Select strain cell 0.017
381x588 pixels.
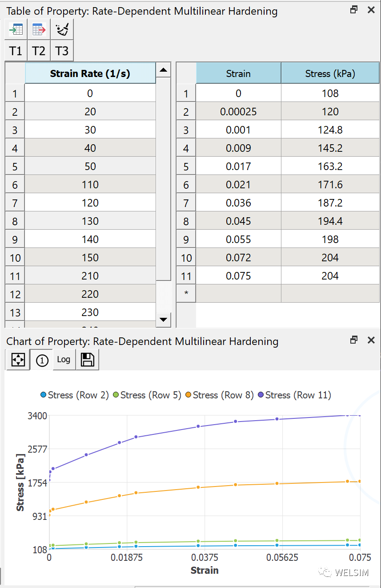[x=238, y=166]
